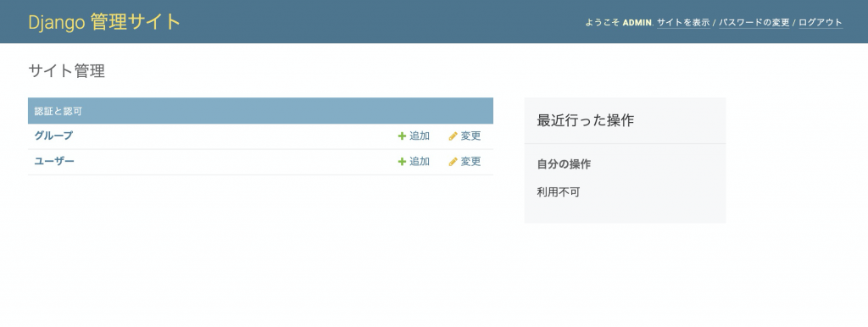Click the pencil icon in the グループ row
The width and height of the screenshot is (868, 327).
453,136
